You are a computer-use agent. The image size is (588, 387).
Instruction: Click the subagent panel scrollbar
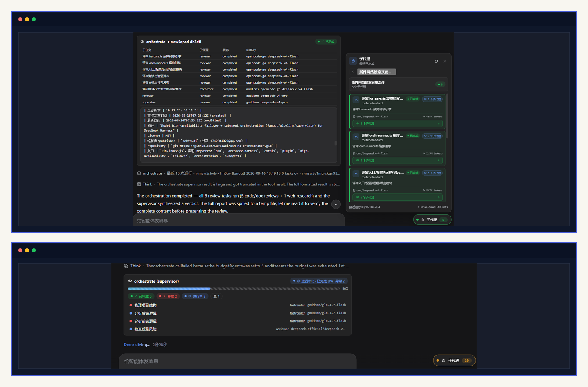[447, 116]
